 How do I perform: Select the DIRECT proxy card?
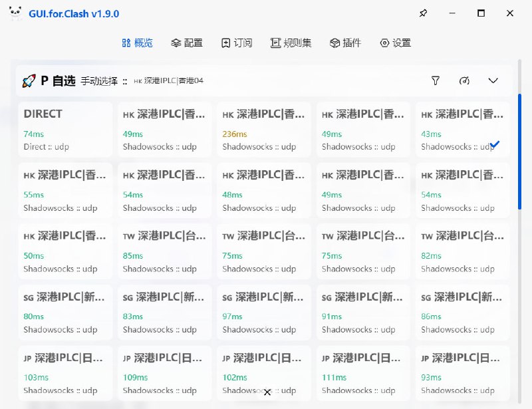[65, 128]
